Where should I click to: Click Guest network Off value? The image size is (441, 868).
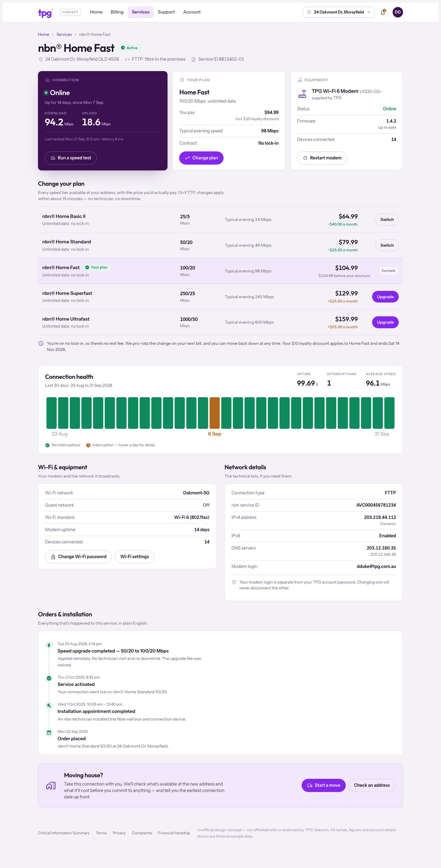(206, 505)
